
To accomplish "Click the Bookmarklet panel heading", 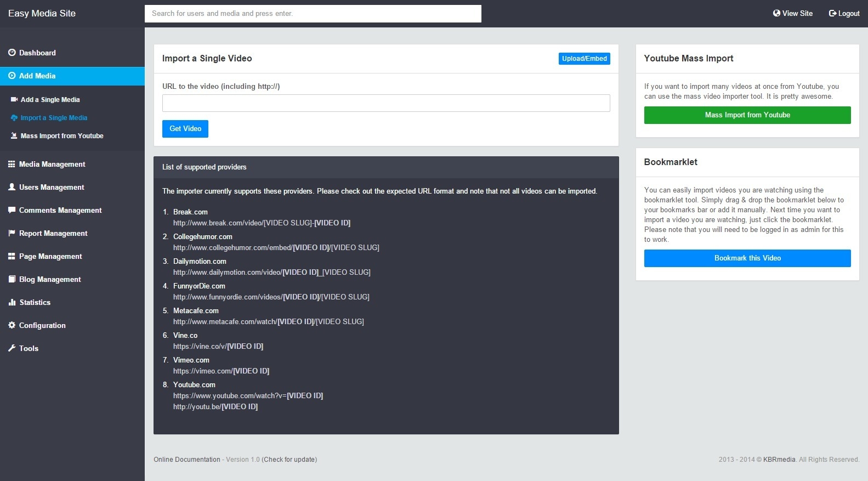I will click(x=671, y=162).
